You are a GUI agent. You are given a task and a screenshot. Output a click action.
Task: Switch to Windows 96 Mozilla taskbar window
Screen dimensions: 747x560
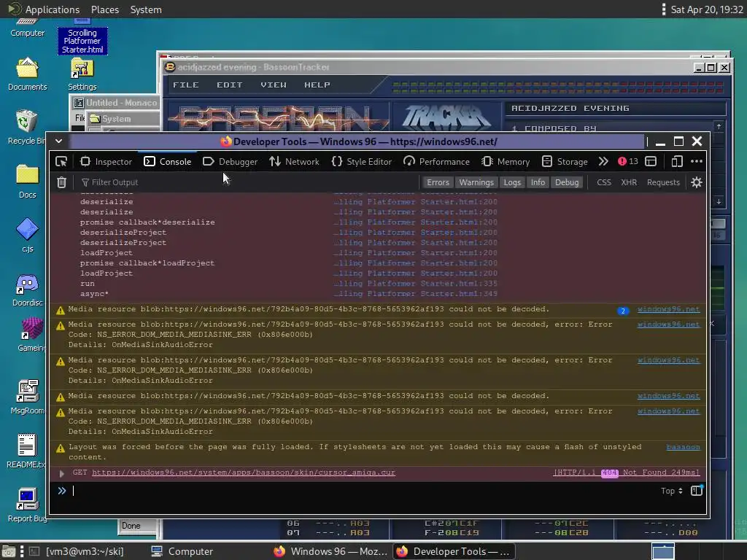pyautogui.click(x=330, y=551)
